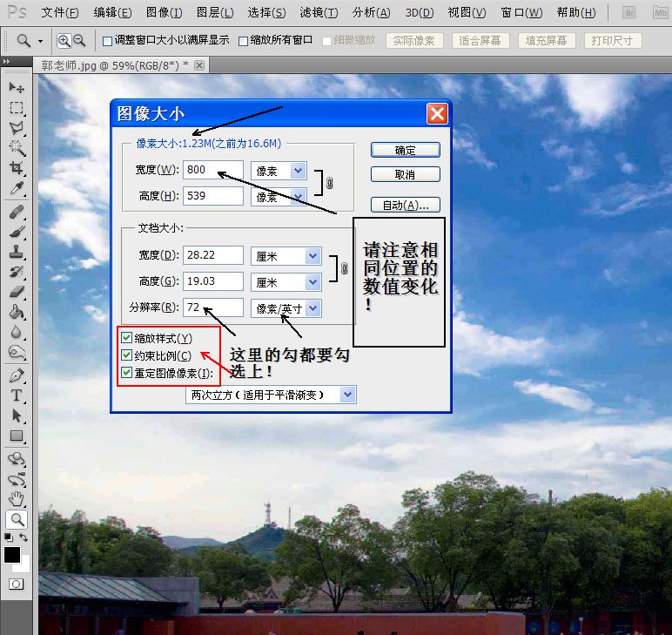672x635 pixels.
Task: Select the Magic Wand tool
Action: (17, 148)
